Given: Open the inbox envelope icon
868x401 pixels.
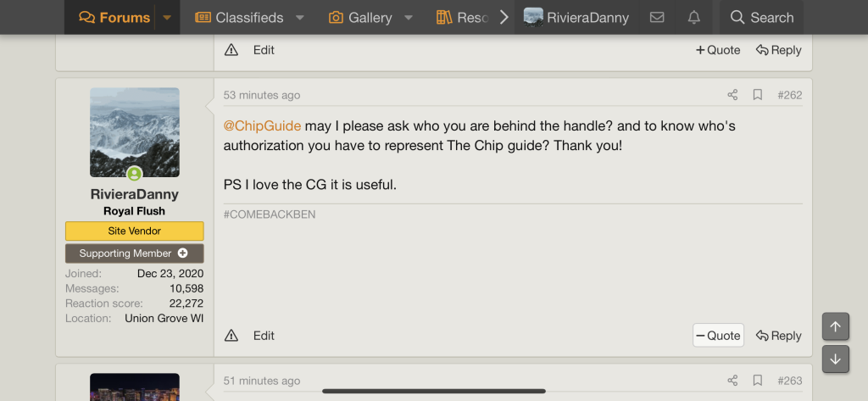Looking at the screenshot, I should tap(657, 17).
